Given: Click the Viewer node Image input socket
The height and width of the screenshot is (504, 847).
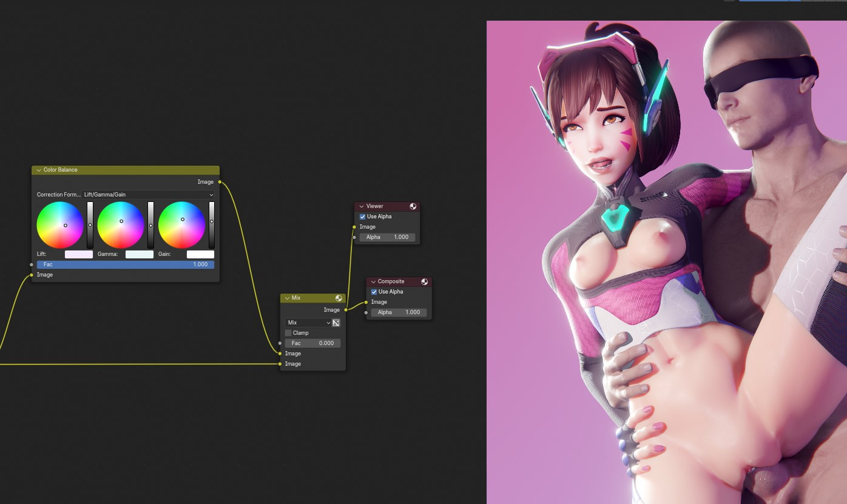Looking at the screenshot, I should pos(354,227).
